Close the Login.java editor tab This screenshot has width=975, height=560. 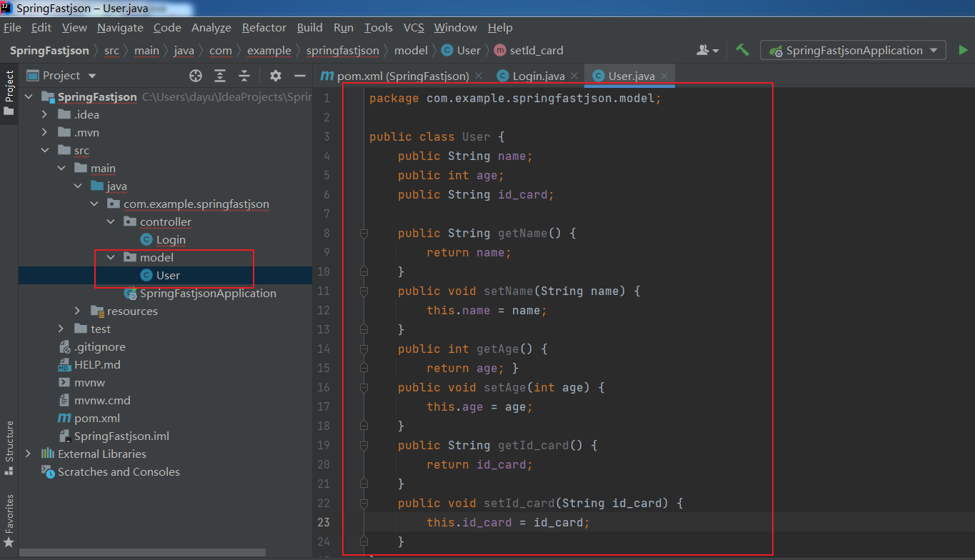[x=574, y=76]
